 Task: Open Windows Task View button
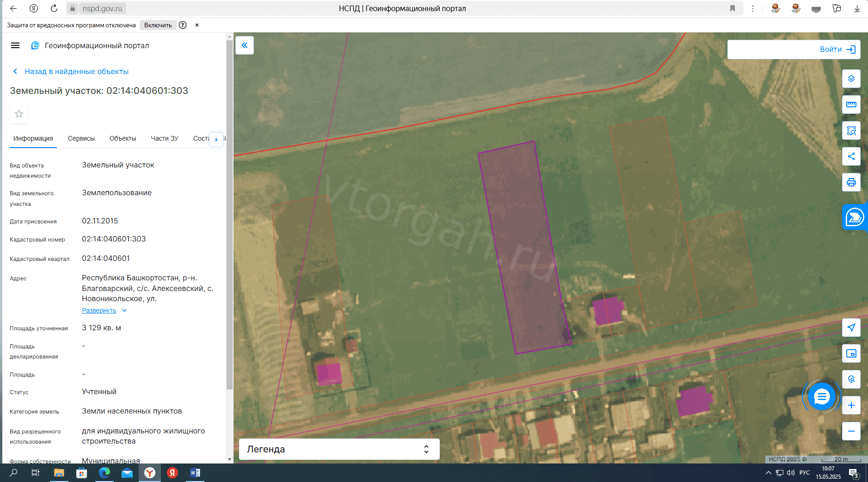pos(35,473)
